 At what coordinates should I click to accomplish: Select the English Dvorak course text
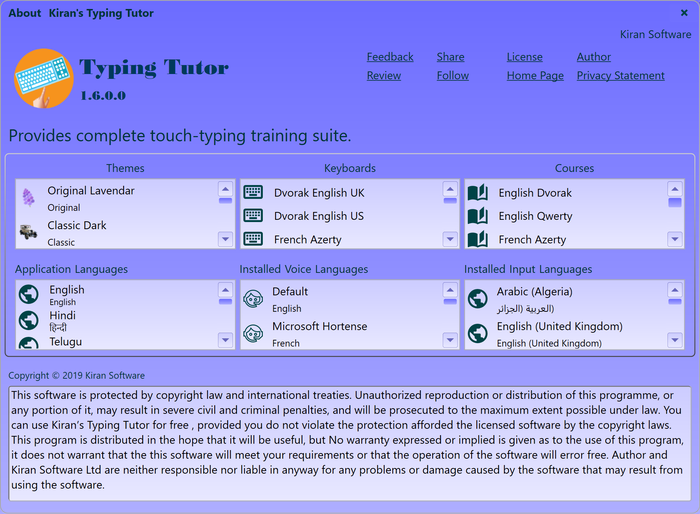(535, 192)
